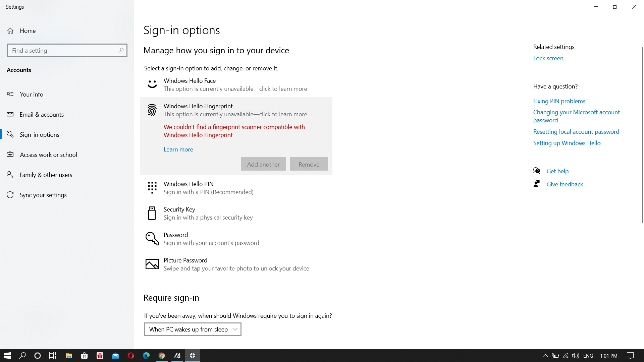Image resolution: width=644 pixels, height=362 pixels.
Task: Click the Add another button
Action: pyautogui.click(x=263, y=164)
